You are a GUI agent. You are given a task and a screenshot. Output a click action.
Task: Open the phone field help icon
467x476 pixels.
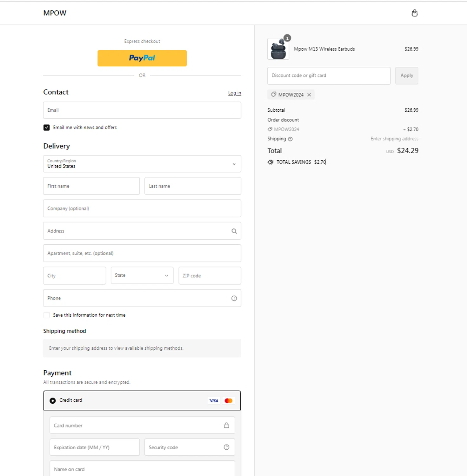tap(234, 298)
